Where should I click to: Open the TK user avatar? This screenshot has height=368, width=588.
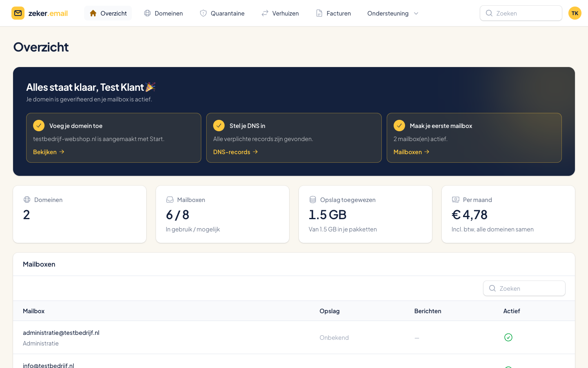575,13
